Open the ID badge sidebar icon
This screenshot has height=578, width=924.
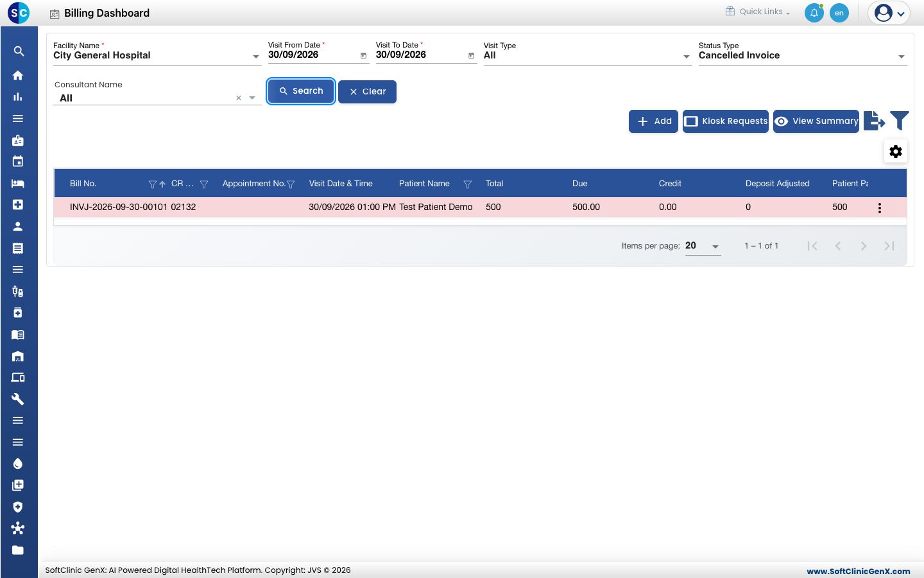pos(18,140)
